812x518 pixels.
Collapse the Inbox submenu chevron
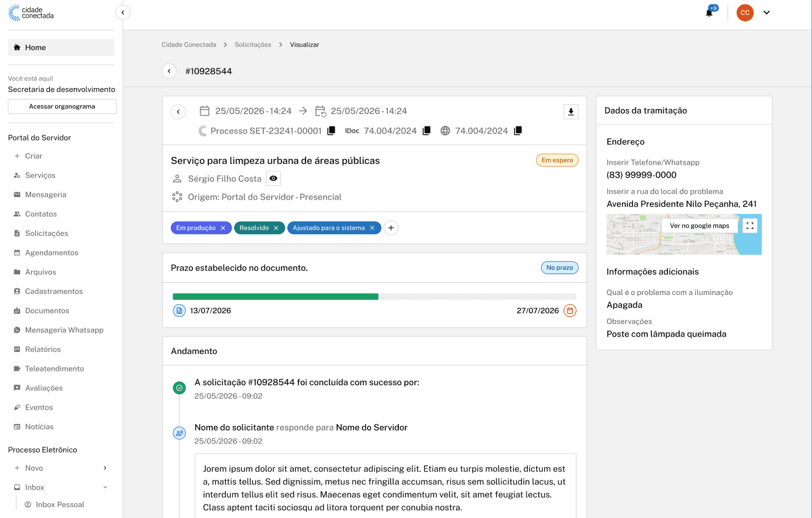[105, 488]
